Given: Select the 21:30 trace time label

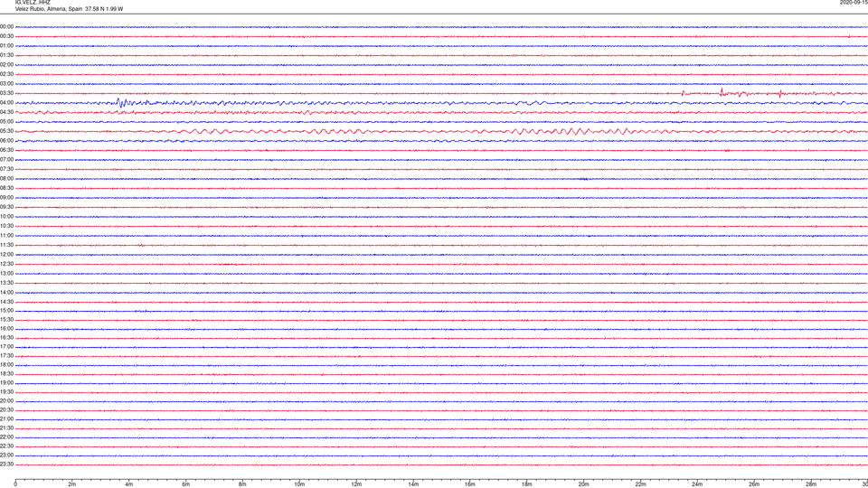Looking at the screenshot, I should [6, 428].
